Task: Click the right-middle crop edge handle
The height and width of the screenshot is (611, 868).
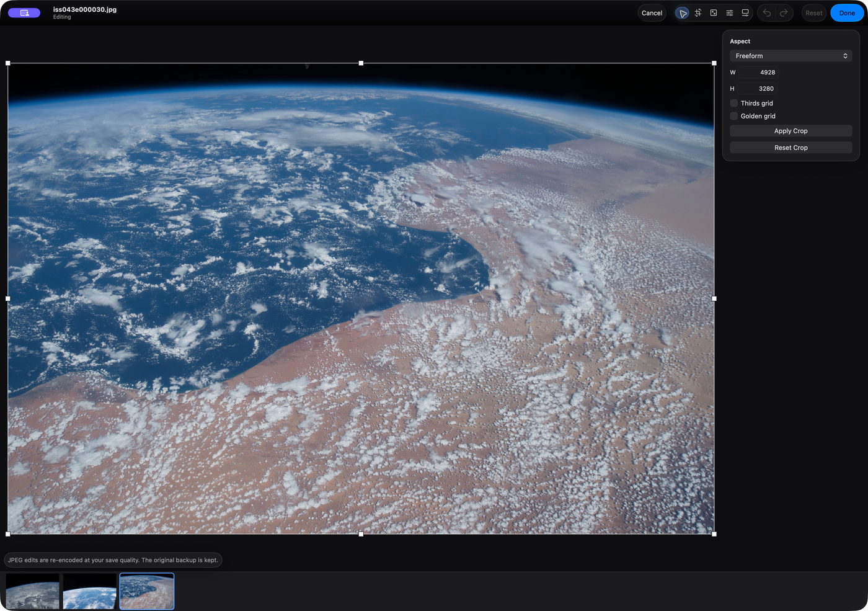Action: click(x=714, y=298)
